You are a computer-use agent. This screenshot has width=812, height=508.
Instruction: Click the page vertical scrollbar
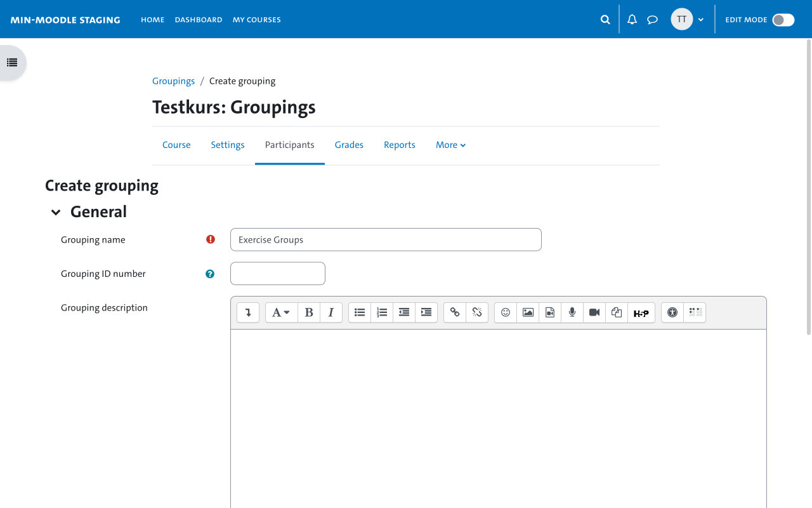tap(808, 187)
